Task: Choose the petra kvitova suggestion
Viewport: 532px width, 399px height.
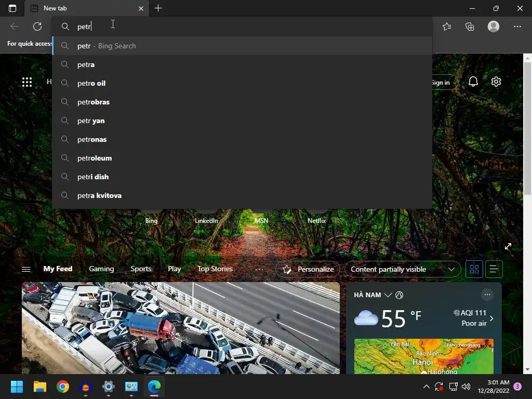Action: (x=242, y=195)
